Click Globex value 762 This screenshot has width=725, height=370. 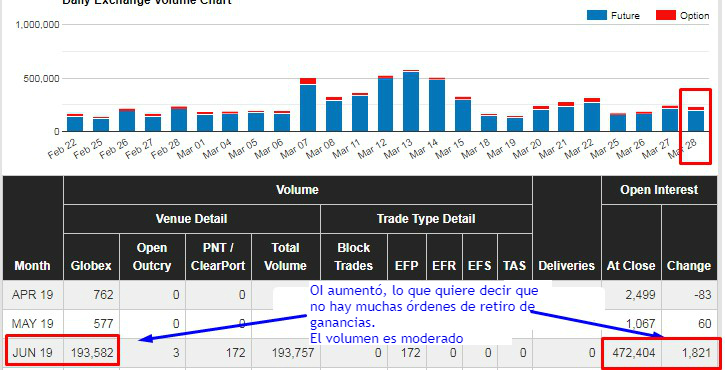coord(102,295)
